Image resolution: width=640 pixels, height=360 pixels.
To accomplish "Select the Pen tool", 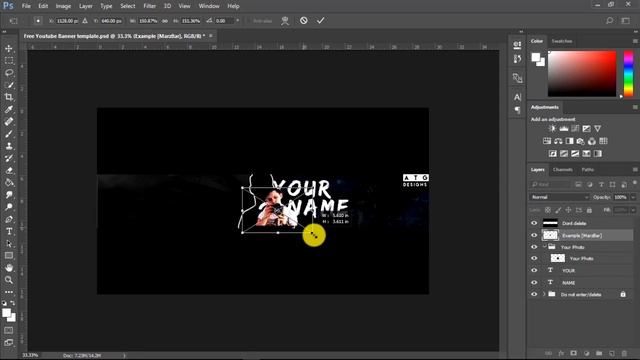I will [9, 219].
